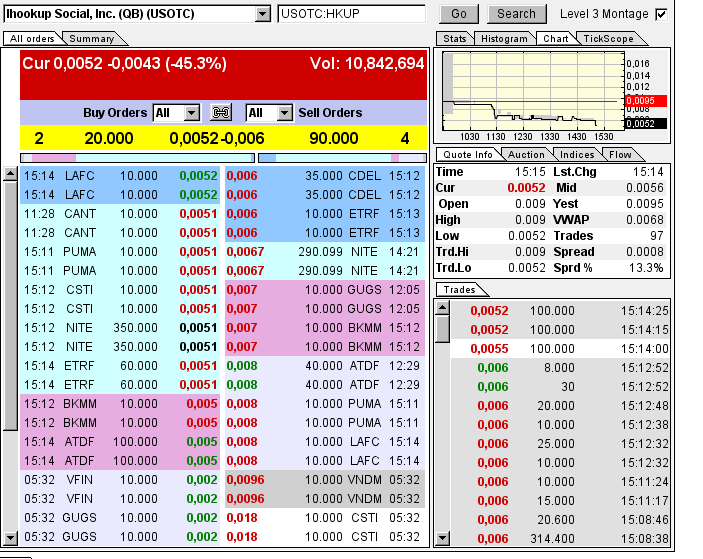Expand the Buy Orders 'All' dropdown
Viewport: 703px width, 559px height.
click(x=193, y=113)
